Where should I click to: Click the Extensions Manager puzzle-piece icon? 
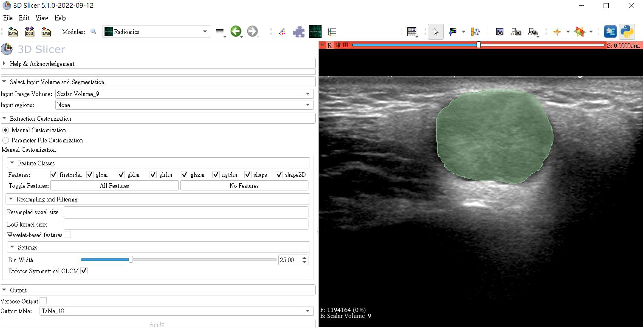(298, 32)
